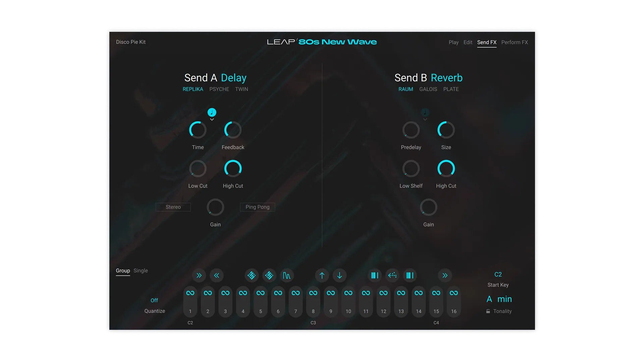644x362 pixels.
Task: Enable the Stereo toggle button
Action: click(x=173, y=207)
